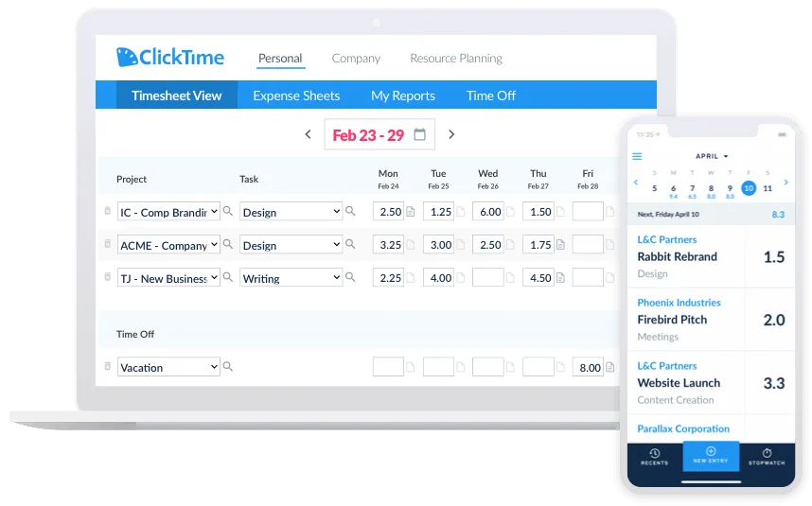Click Wednesday 2.50 hours field

487,245
